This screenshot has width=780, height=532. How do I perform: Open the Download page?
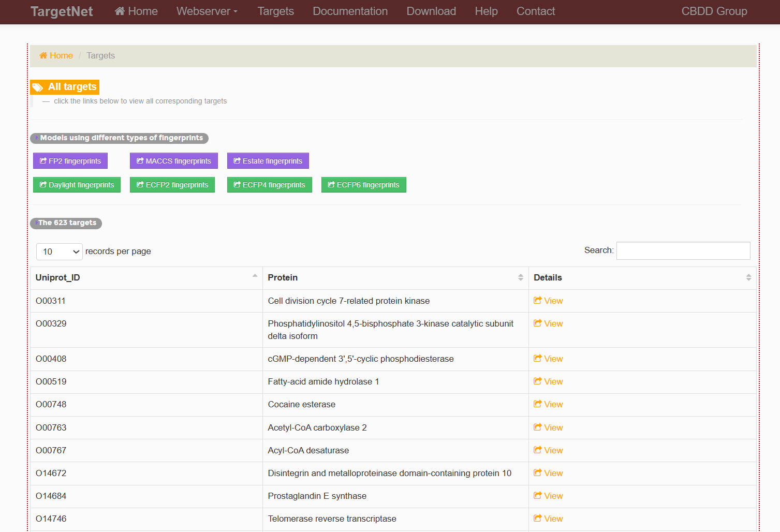[x=431, y=11]
